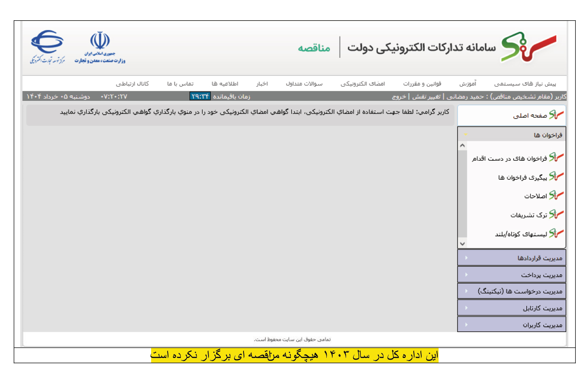Screen dimensions: 588x384
Task: Click the Setad logo in the header
Action: click(x=528, y=47)
